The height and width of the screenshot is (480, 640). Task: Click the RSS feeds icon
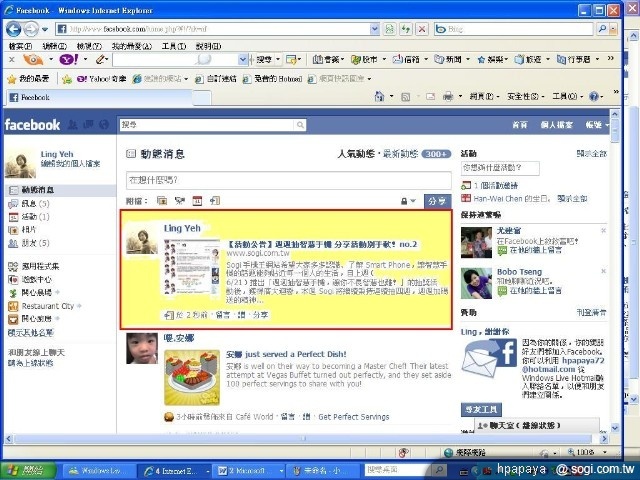coord(405,97)
